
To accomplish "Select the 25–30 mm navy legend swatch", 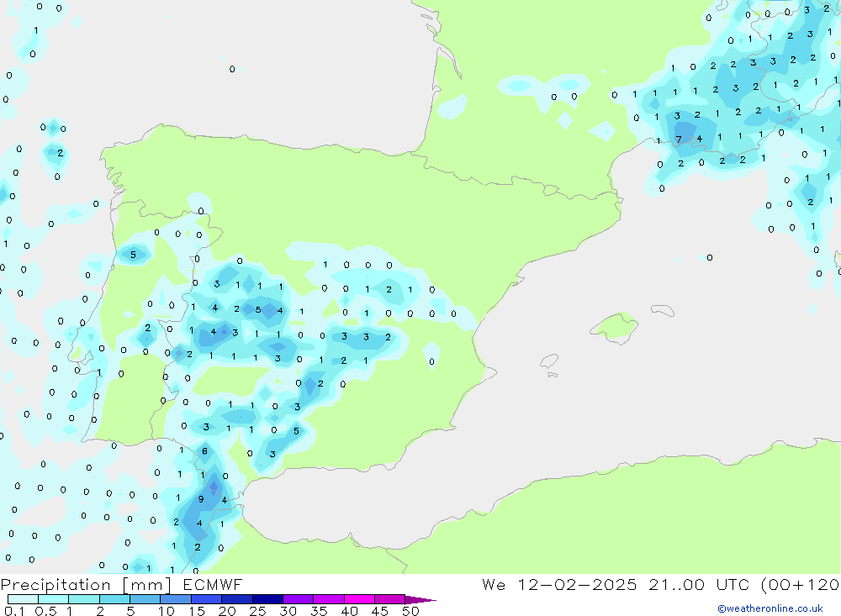I will [267, 599].
